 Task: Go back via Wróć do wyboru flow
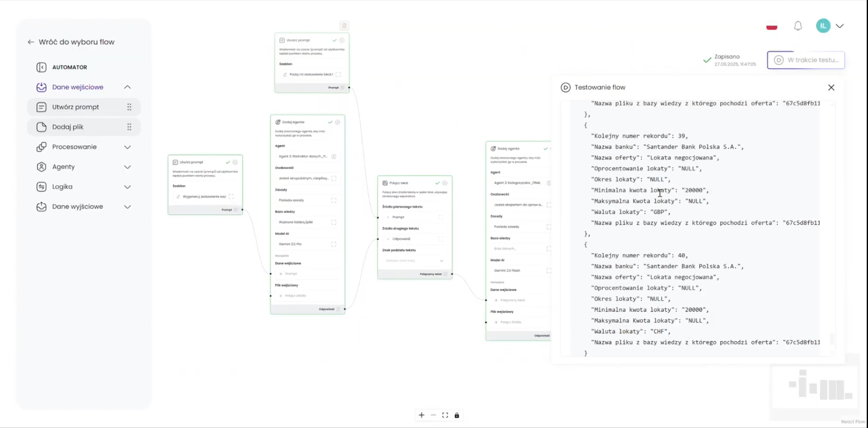pyautogui.click(x=71, y=42)
